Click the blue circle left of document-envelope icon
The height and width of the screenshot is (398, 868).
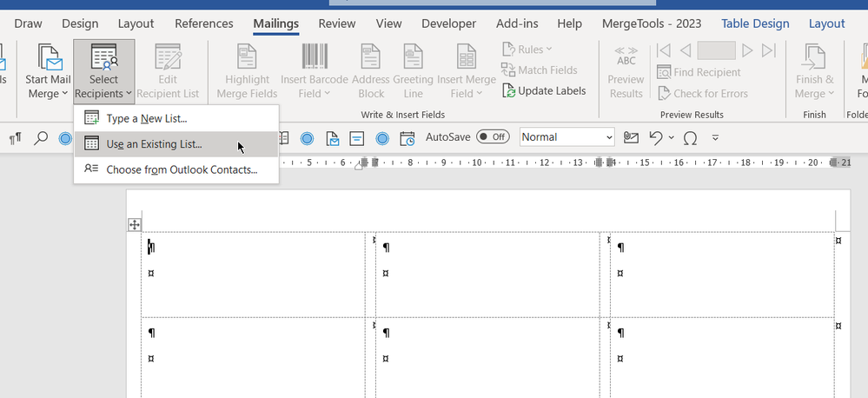pos(308,138)
